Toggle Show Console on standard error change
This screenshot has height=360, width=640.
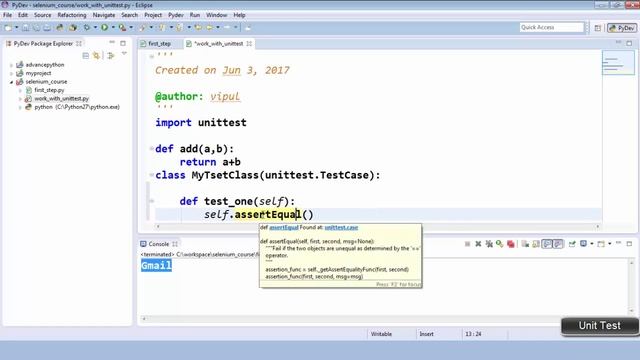click(558, 244)
